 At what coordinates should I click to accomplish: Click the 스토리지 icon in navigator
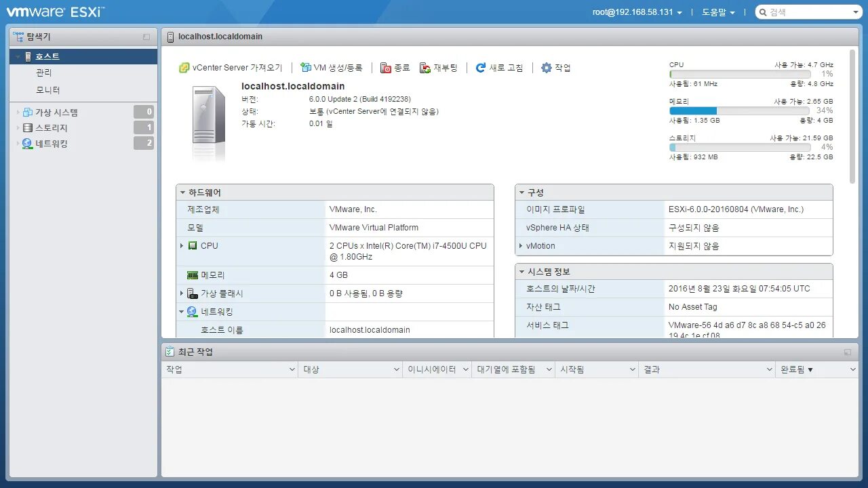[28, 128]
